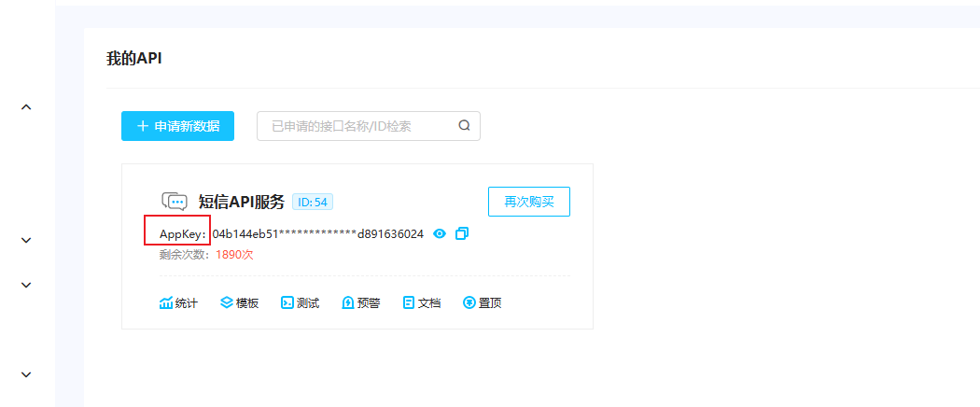Pin the API with 置顶
980x407 pixels.
pos(483,303)
